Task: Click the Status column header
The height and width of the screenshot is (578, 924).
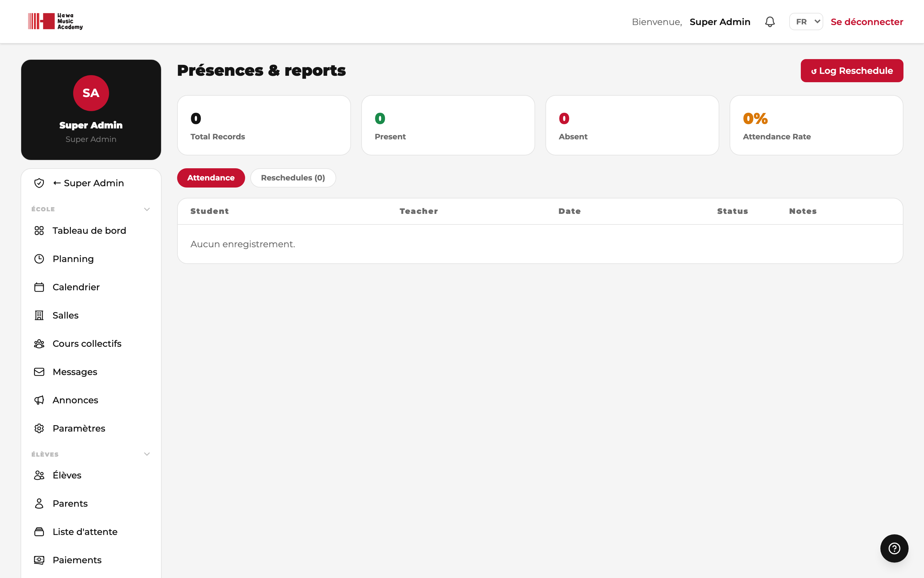Action: coord(732,211)
